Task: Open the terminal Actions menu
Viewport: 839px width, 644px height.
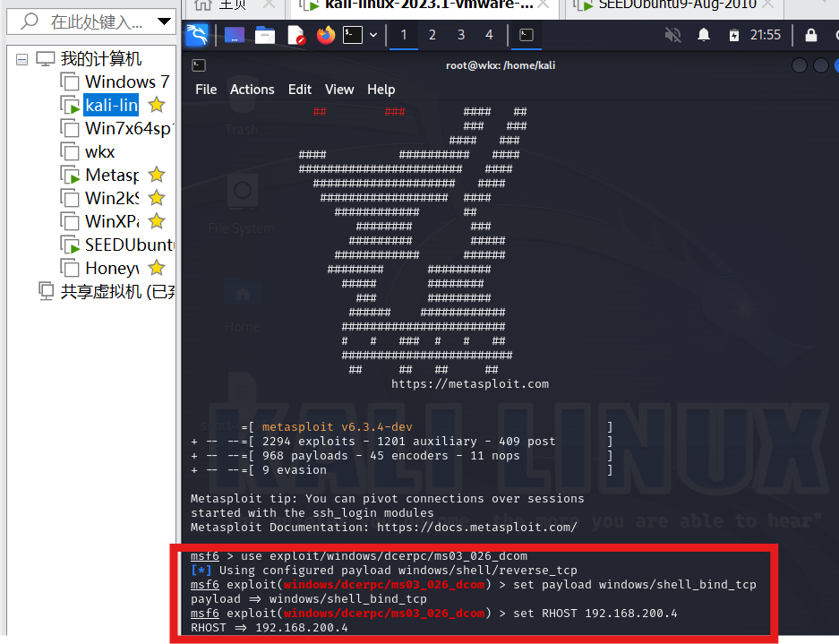Action: point(252,90)
